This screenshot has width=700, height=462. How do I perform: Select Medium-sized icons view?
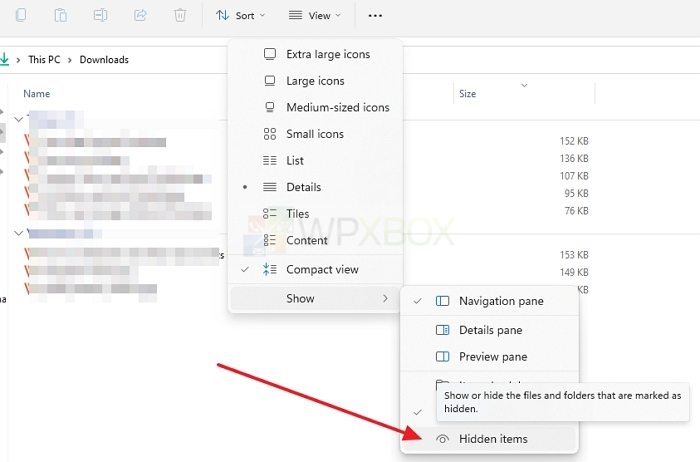click(316, 108)
